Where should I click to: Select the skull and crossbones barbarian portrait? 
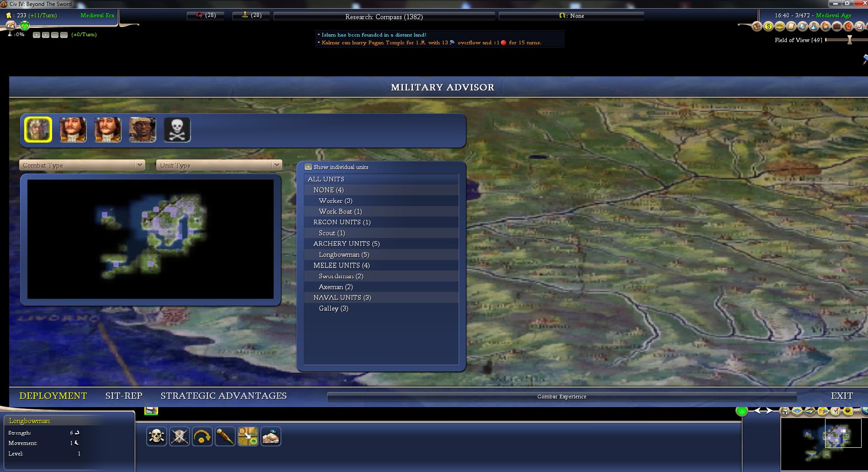click(177, 129)
